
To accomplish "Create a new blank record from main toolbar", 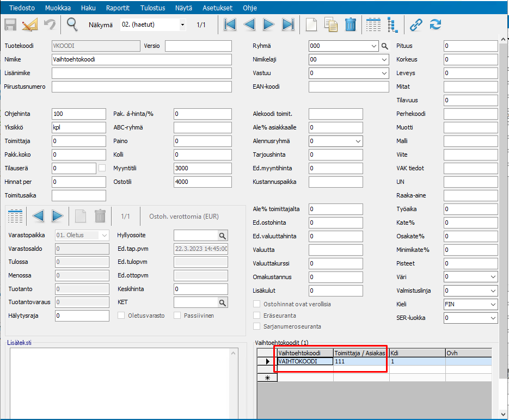I will coord(310,24).
